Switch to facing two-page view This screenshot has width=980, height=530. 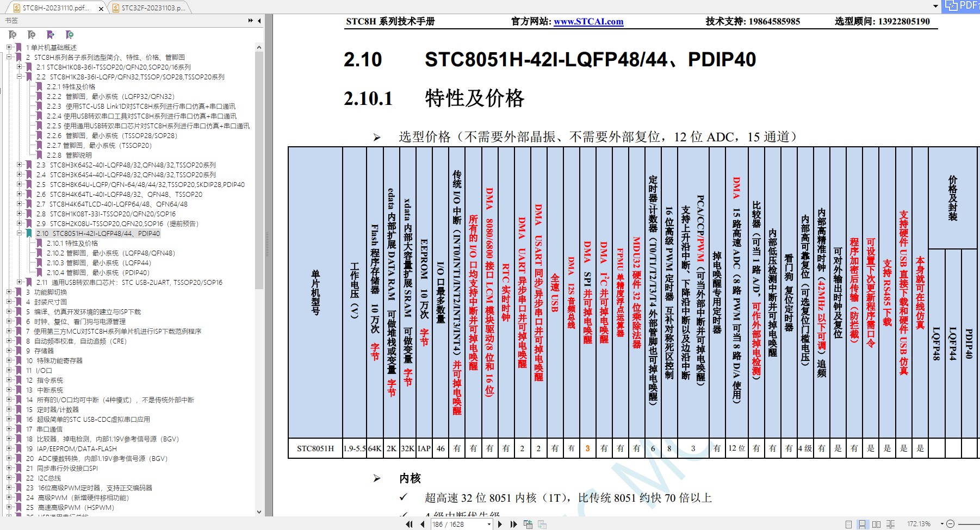(876, 524)
